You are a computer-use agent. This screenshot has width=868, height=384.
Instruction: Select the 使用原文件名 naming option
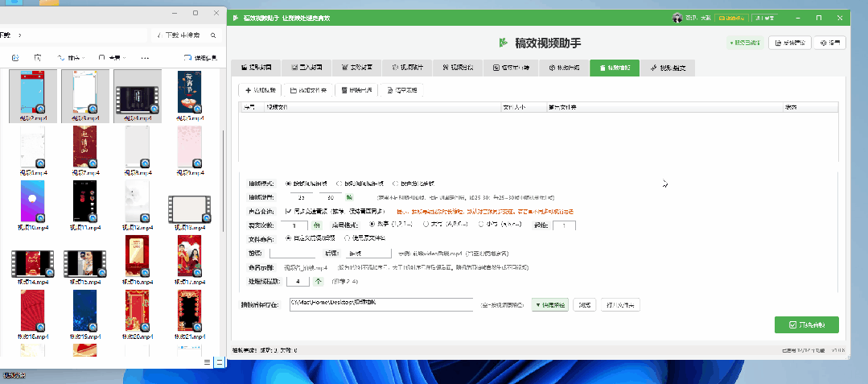[348, 239]
